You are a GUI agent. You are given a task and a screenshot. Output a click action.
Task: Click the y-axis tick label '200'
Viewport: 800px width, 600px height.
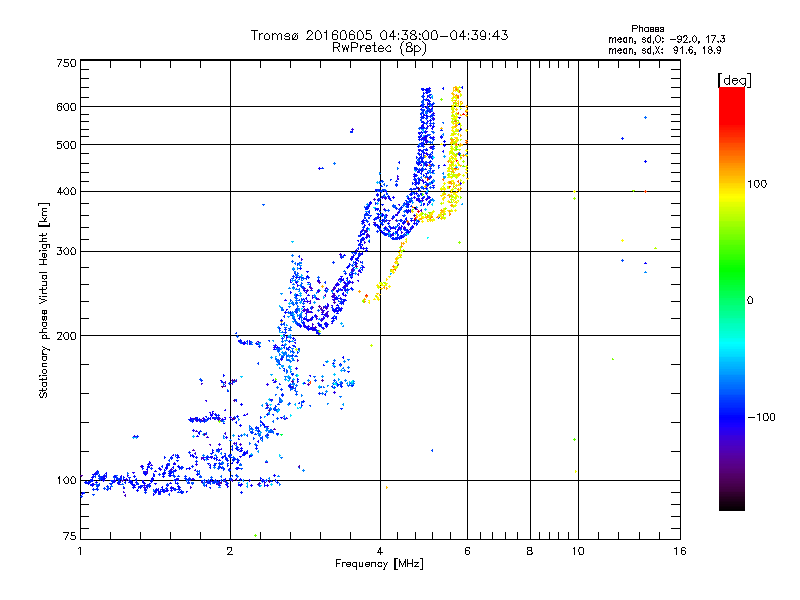tap(67, 336)
